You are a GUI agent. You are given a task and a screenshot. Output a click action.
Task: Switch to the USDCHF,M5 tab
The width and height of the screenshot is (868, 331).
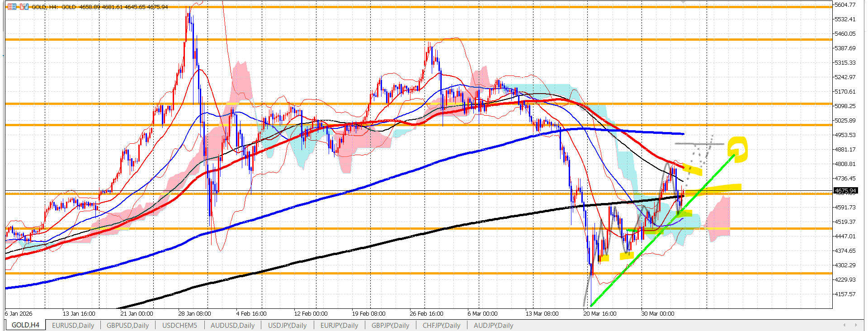coord(179,325)
